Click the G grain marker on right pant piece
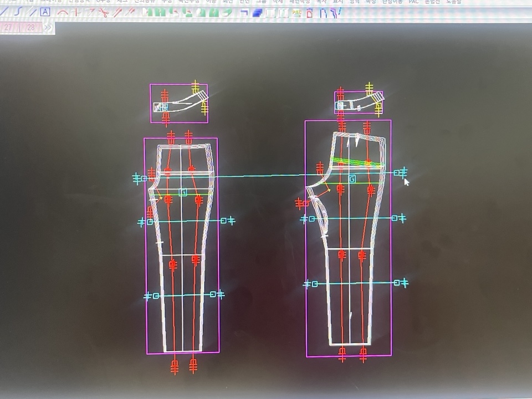Viewport: 532px width, 399px height. point(352,179)
